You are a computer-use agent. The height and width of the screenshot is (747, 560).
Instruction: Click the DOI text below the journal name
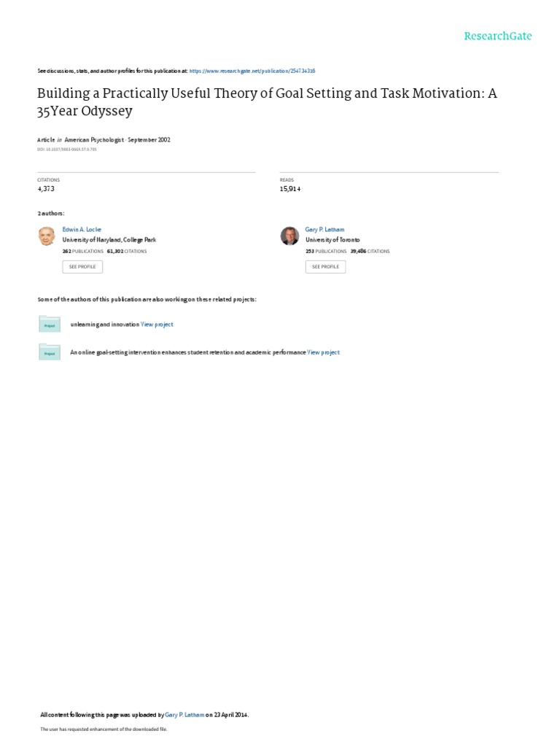click(67, 150)
